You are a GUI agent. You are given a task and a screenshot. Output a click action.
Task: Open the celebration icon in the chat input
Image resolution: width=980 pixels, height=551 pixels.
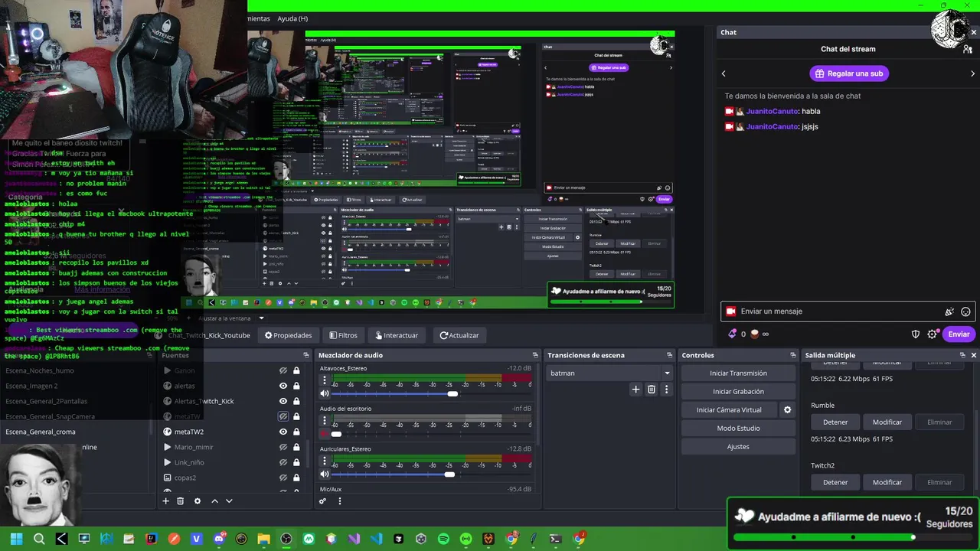[949, 311]
